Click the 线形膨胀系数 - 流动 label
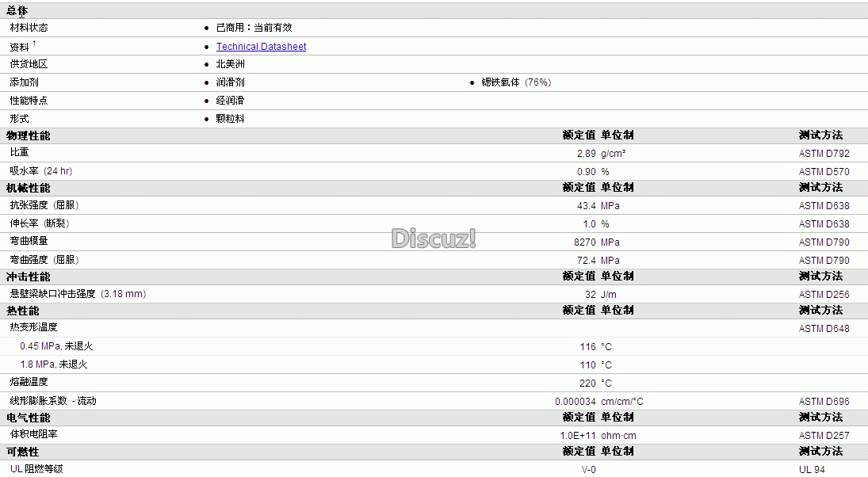This screenshot has height=477, width=868. point(52,401)
